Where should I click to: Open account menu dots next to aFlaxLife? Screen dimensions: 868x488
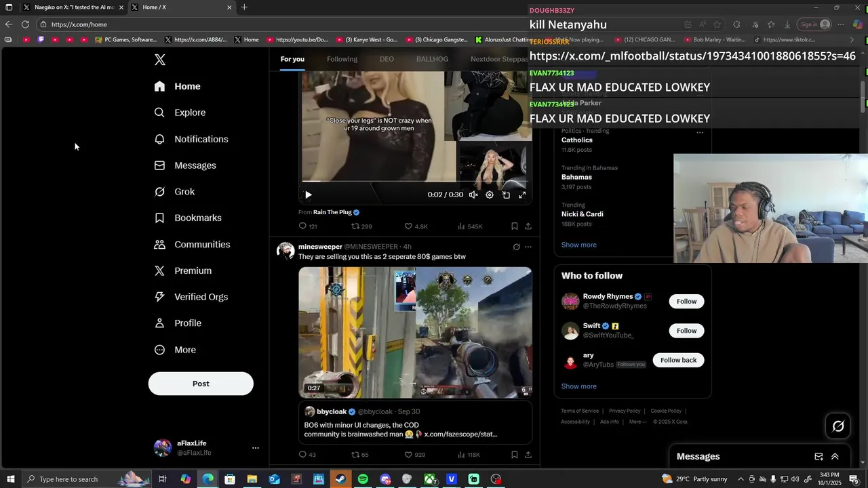pyautogui.click(x=256, y=448)
